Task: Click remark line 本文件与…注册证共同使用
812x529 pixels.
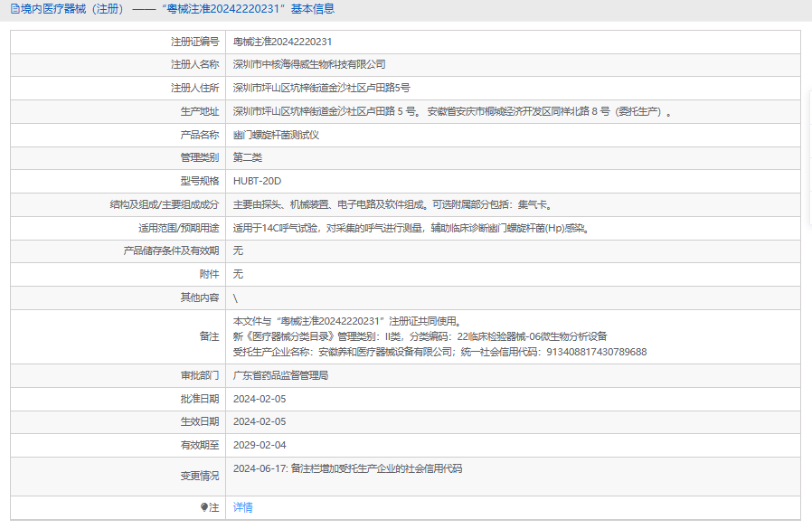Action: [347, 321]
